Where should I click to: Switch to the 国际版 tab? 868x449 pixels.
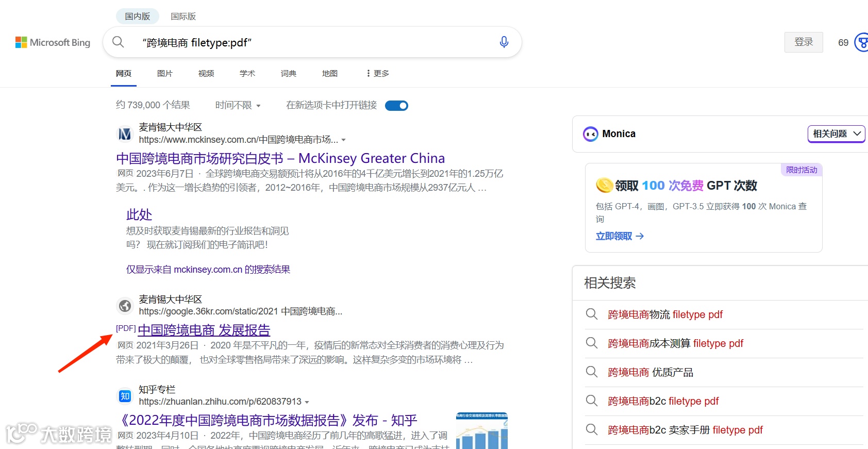pos(183,16)
